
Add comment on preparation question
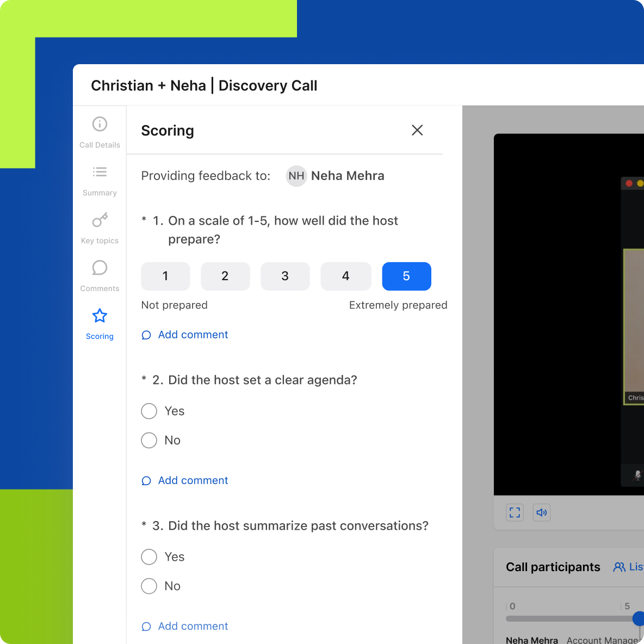[x=185, y=335]
